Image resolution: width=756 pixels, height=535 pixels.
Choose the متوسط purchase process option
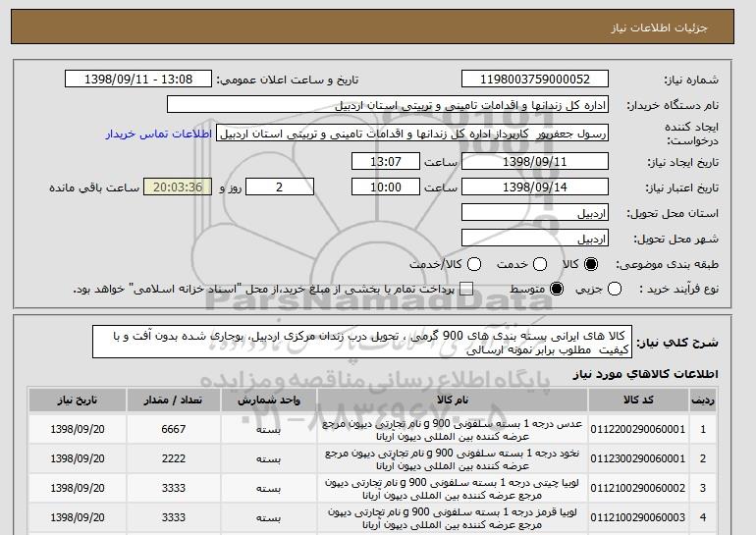[557, 290]
